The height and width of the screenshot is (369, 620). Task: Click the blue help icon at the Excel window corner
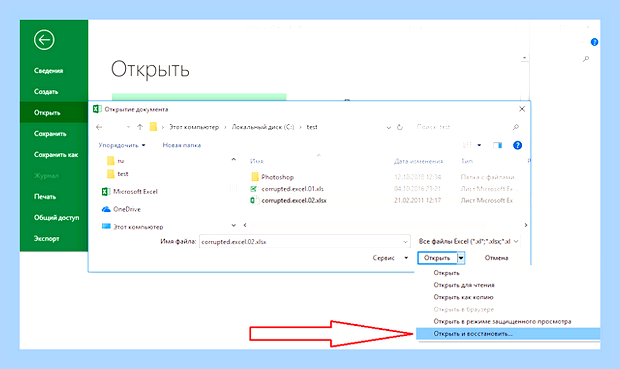594,42
